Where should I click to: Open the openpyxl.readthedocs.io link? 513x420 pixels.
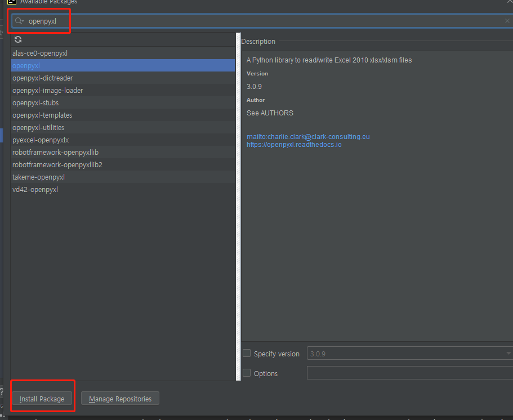point(294,145)
